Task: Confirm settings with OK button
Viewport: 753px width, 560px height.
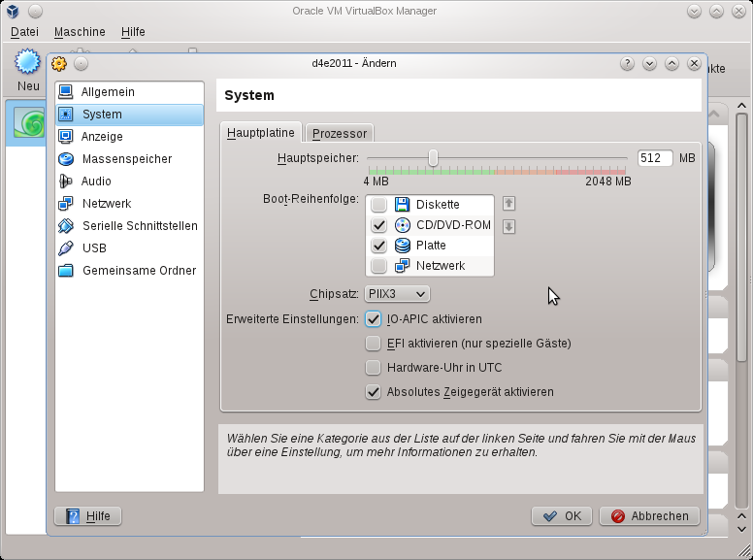Action: click(x=562, y=516)
